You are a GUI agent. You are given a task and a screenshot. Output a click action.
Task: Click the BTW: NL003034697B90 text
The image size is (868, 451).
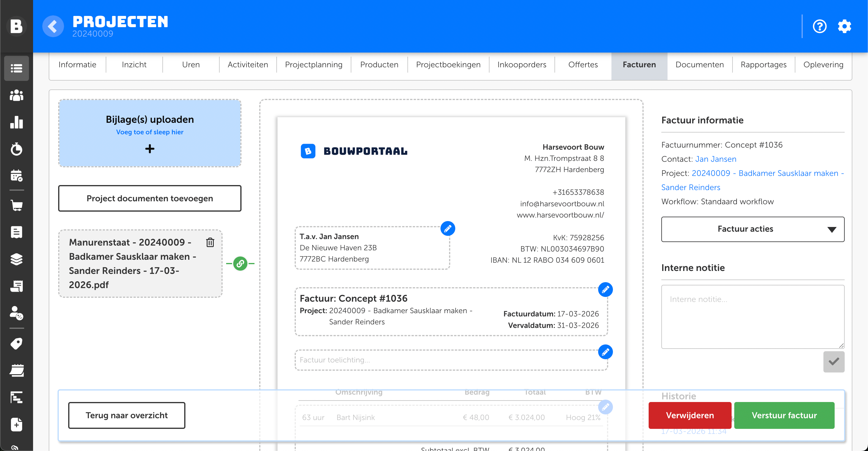coord(562,249)
